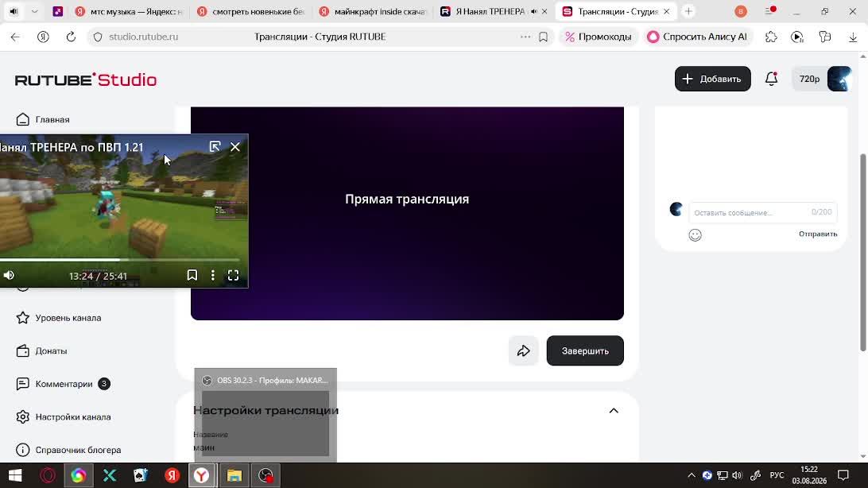The width and height of the screenshot is (868, 488).
Task: Open the notifications bell
Action: coord(771,79)
